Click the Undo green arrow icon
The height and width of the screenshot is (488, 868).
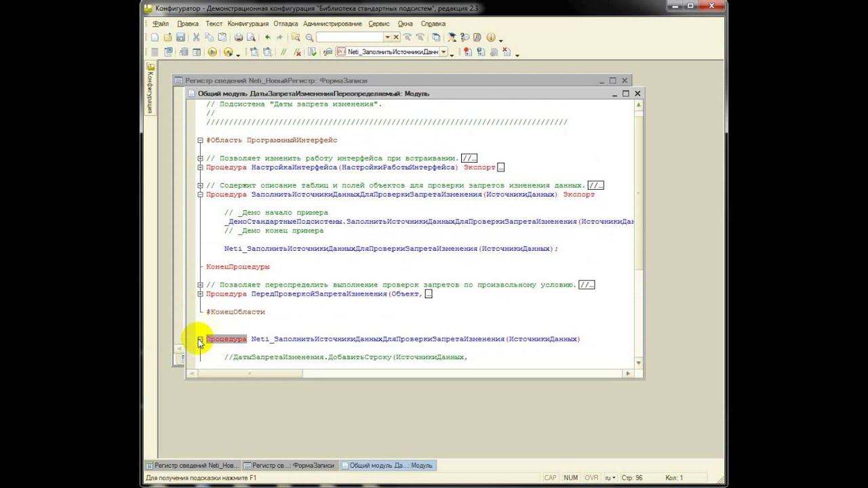pyautogui.click(x=268, y=37)
